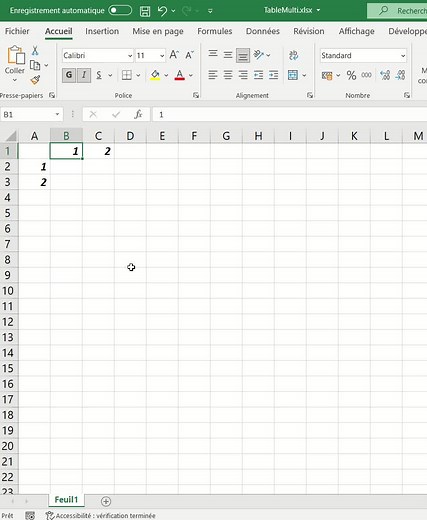Image resolution: width=427 pixels, height=520 pixels.
Task: Open Insert Function fx button
Action: [x=138, y=115]
